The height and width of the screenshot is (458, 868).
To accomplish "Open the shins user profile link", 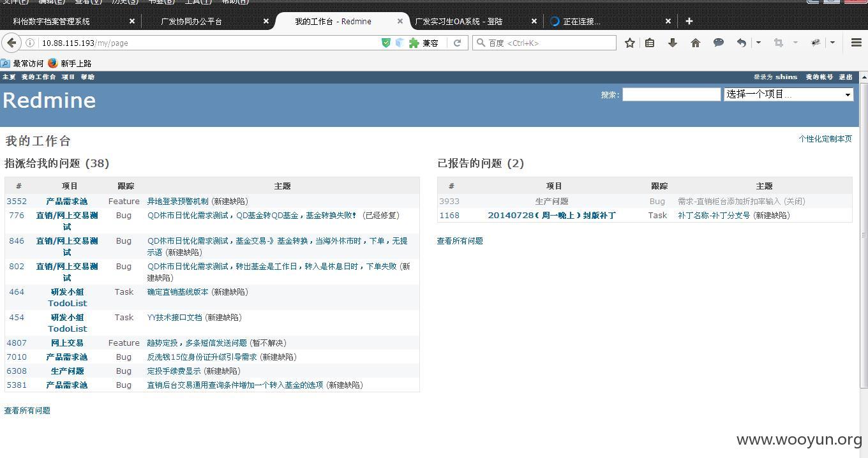I will (x=786, y=77).
